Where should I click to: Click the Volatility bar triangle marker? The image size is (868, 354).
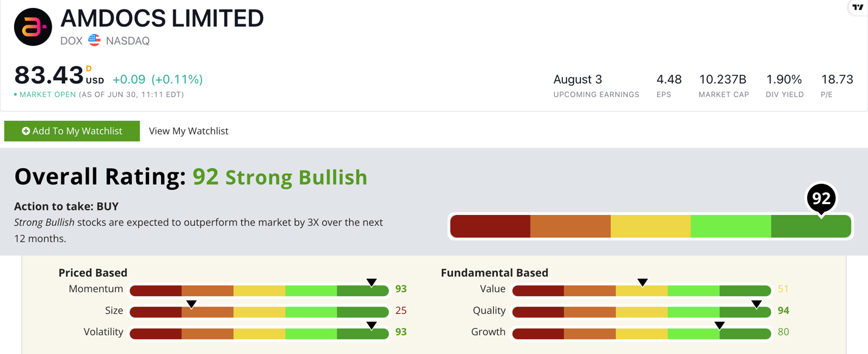(x=371, y=325)
